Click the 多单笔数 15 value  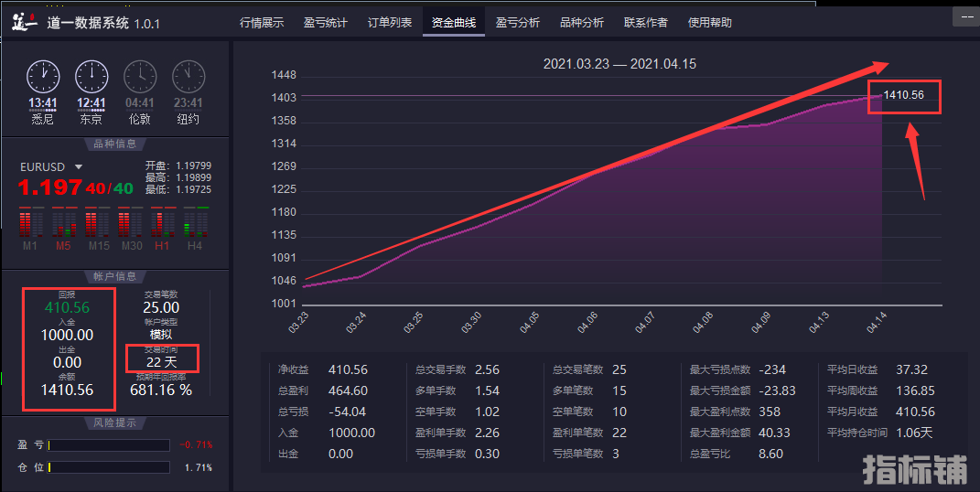coord(619,390)
